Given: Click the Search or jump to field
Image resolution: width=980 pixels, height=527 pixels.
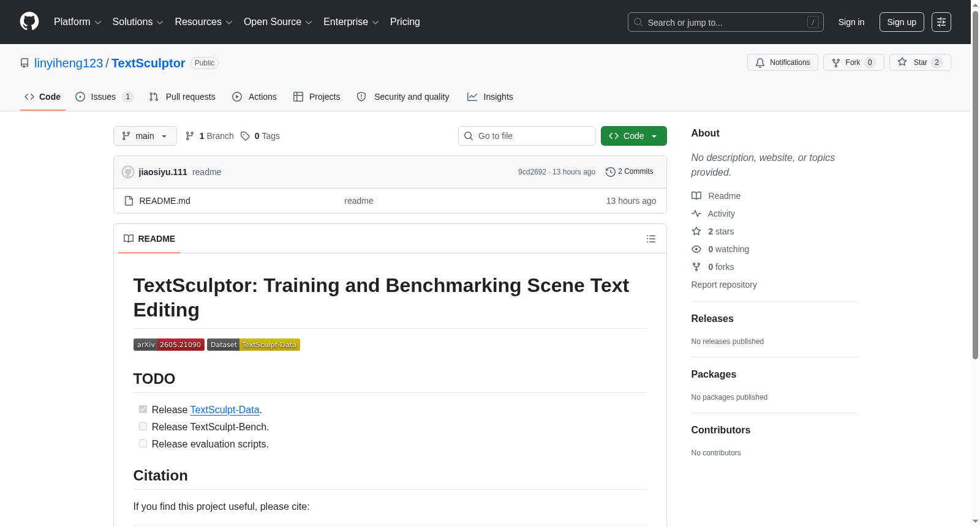Looking at the screenshot, I should tap(726, 22).
